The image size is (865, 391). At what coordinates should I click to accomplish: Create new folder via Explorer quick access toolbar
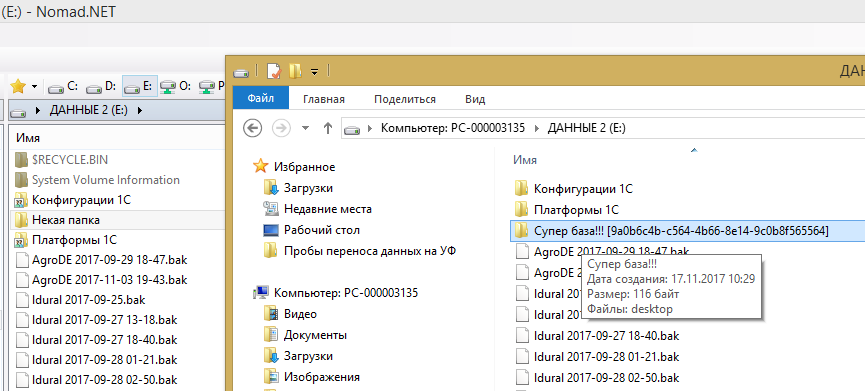(296, 71)
